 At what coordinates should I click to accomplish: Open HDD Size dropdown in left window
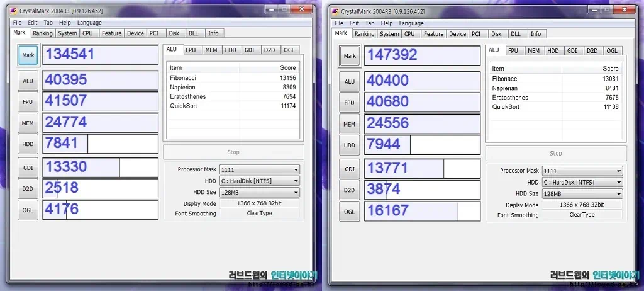tap(260, 192)
